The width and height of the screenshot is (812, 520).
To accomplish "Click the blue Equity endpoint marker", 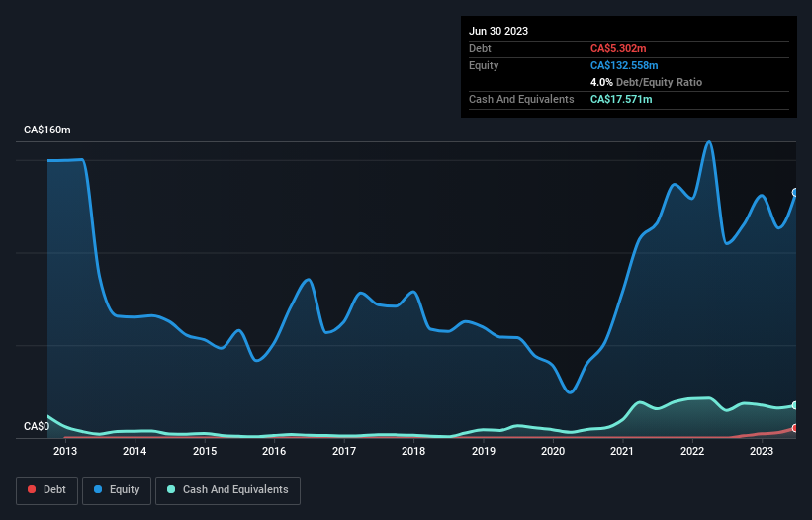I will coord(795,193).
